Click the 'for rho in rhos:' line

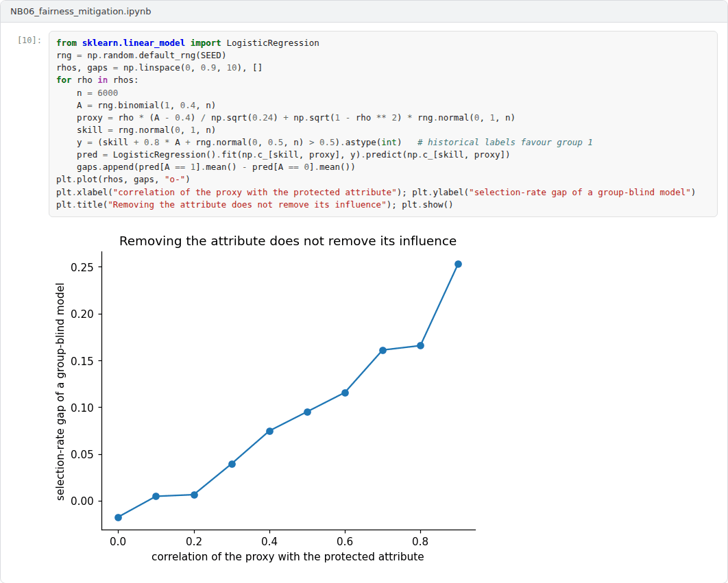(x=97, y=80)
